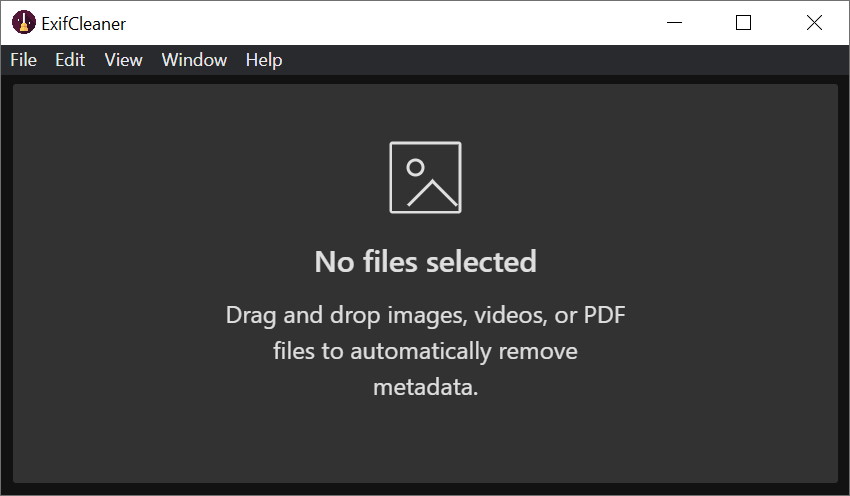Close the ExifCleaner window
The image size is (850, 496).
coord(814,22)
